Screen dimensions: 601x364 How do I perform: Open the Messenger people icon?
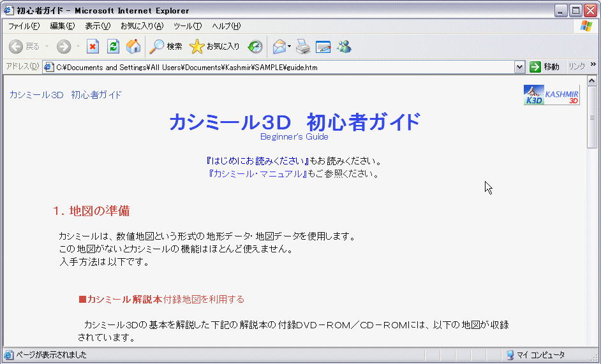pyautogui.click(x=344, y=47)
